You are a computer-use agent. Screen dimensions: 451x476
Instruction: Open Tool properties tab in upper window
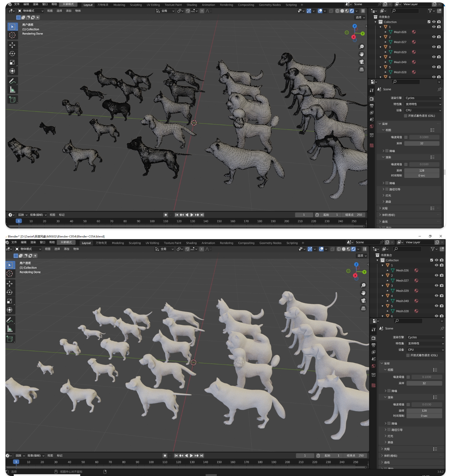[x=372, y=90]
